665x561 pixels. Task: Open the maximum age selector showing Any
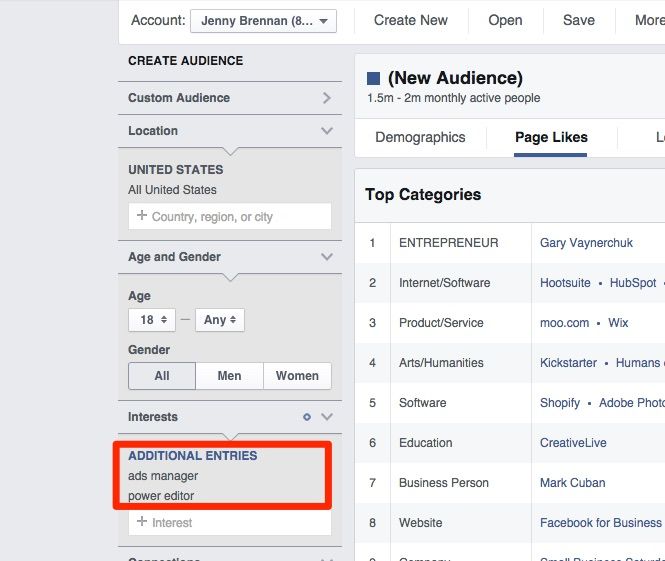[x=220, y=320]
